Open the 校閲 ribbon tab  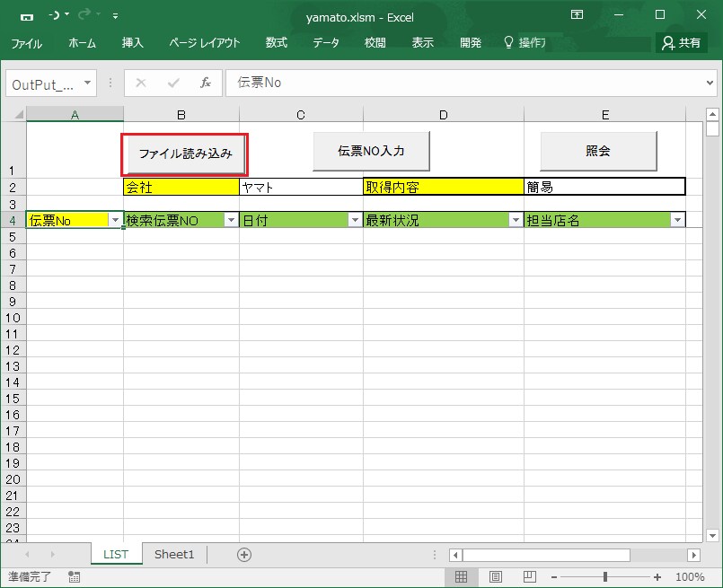tap(375, 43)
